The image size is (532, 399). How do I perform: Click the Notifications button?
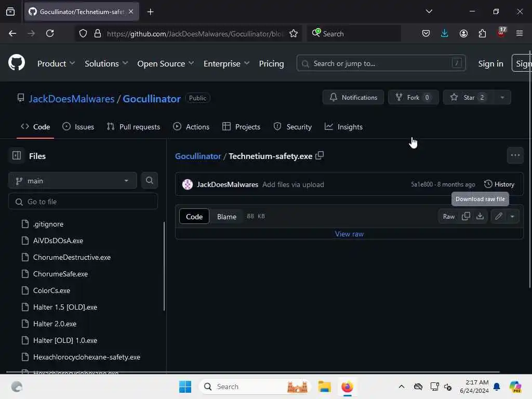353,97
